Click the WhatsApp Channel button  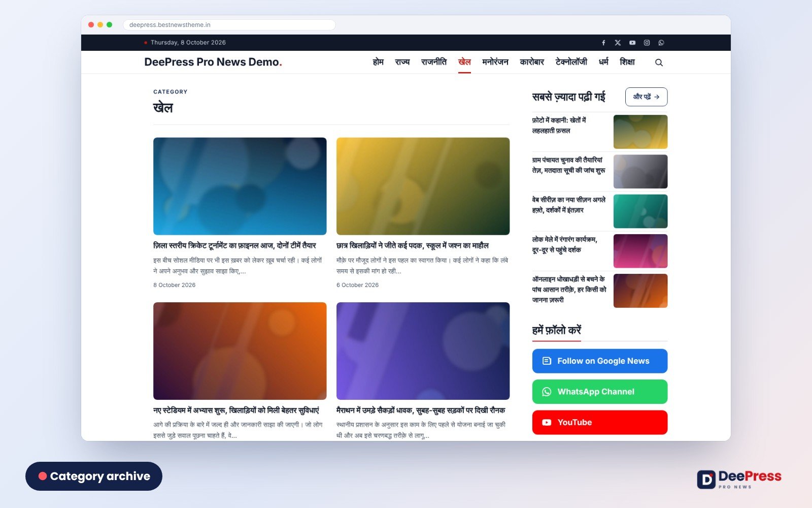coord(600,392)
